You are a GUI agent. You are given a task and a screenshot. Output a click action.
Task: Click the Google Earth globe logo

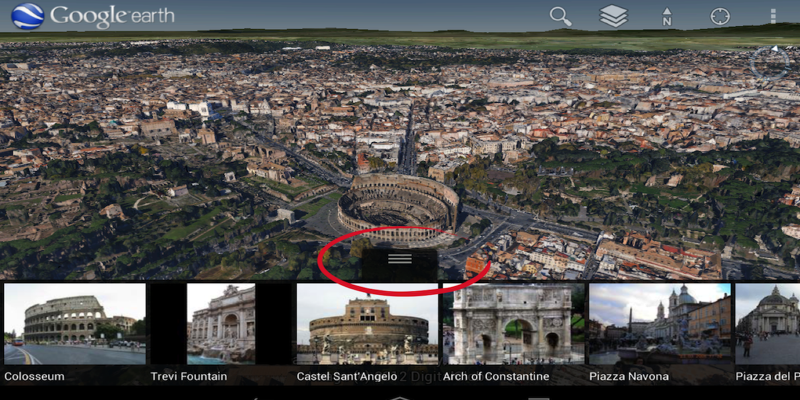27,16
